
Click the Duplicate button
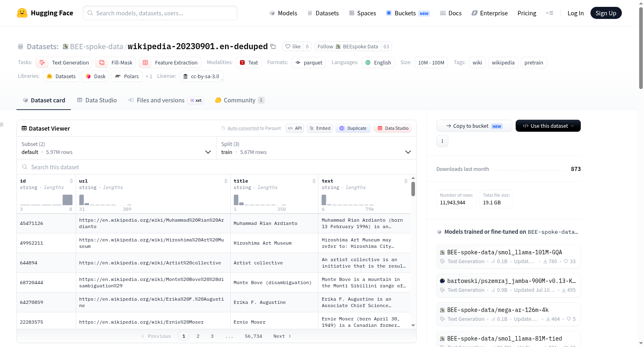pyautogui.click(x=353, y=128)
